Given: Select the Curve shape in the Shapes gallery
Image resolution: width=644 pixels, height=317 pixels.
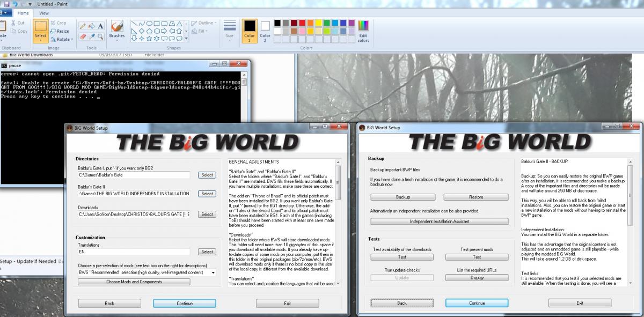Looking at the screenshot, I should coord(142,24).
